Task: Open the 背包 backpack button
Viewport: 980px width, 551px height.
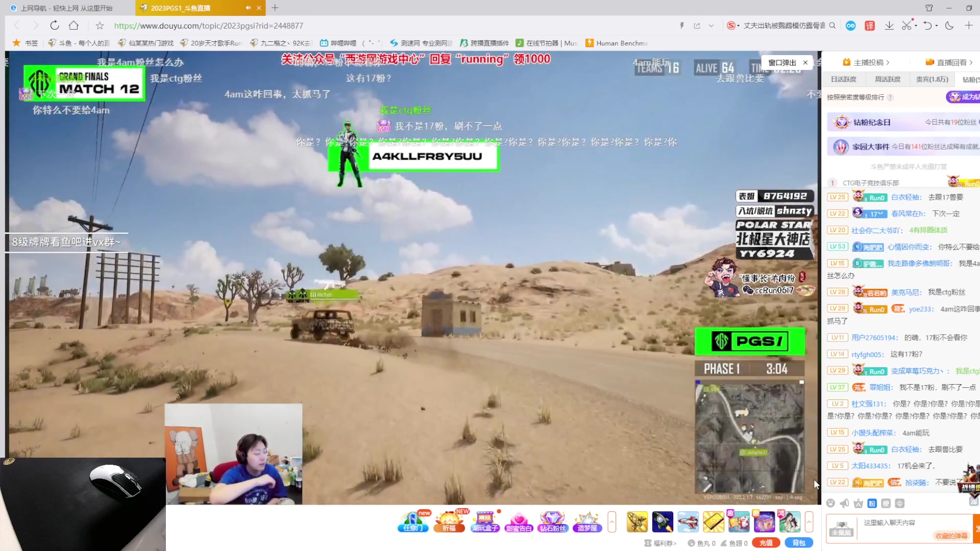Action: tap(799, 543)
